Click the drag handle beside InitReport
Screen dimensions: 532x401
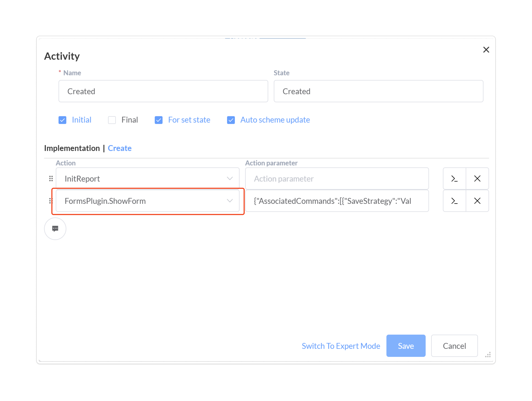(x=51, y=179)
